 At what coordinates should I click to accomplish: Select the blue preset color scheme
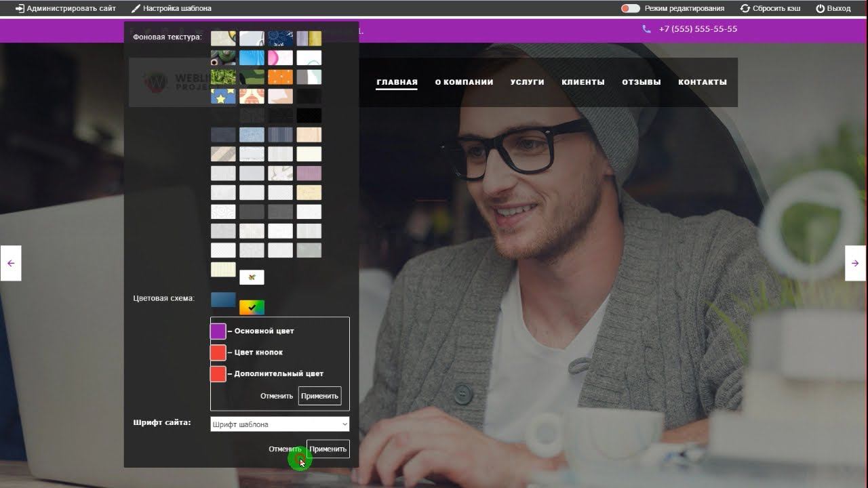pyautogui.click(x=223, y=300)
